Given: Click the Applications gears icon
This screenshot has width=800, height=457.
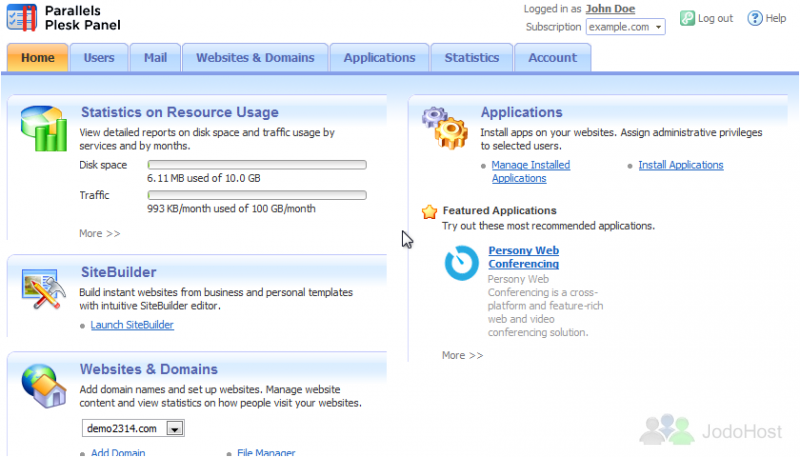Looking at the screenshot, I should [445, 127].
